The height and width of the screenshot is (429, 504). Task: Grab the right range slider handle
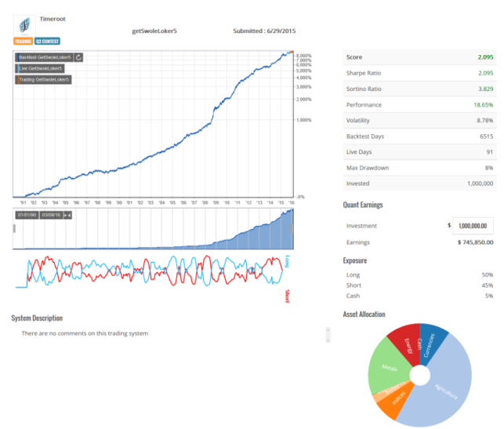pos(292,228)
